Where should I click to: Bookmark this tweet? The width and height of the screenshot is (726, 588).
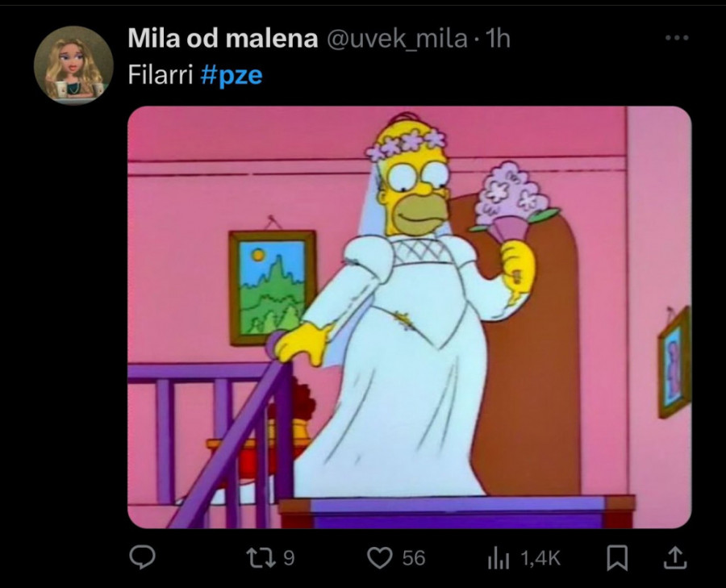tap(617, 558)
